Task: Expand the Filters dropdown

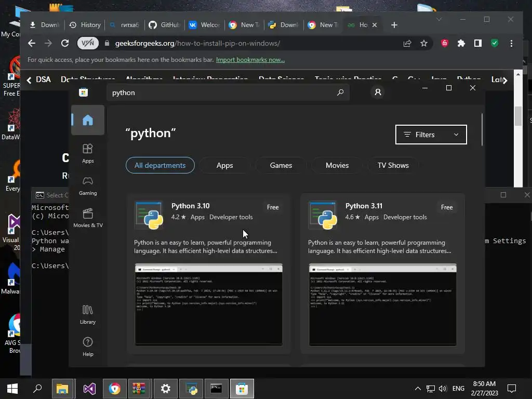Action: tap(431, 135)
